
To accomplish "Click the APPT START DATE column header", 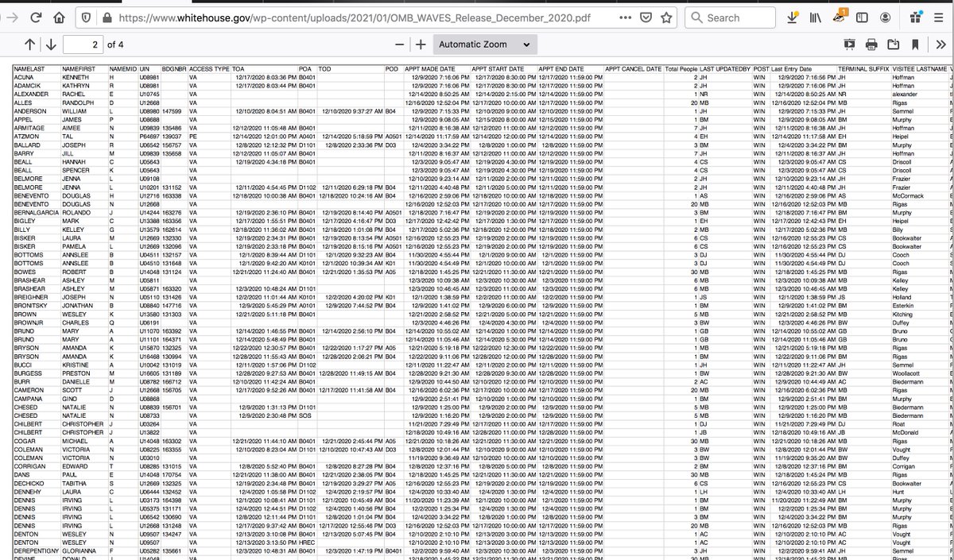I will [x=498, y=69].
